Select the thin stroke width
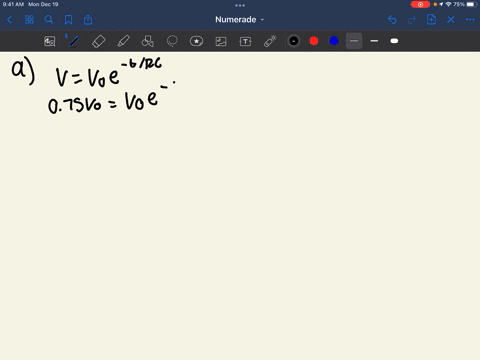480x360 pixels. point(354,41)
